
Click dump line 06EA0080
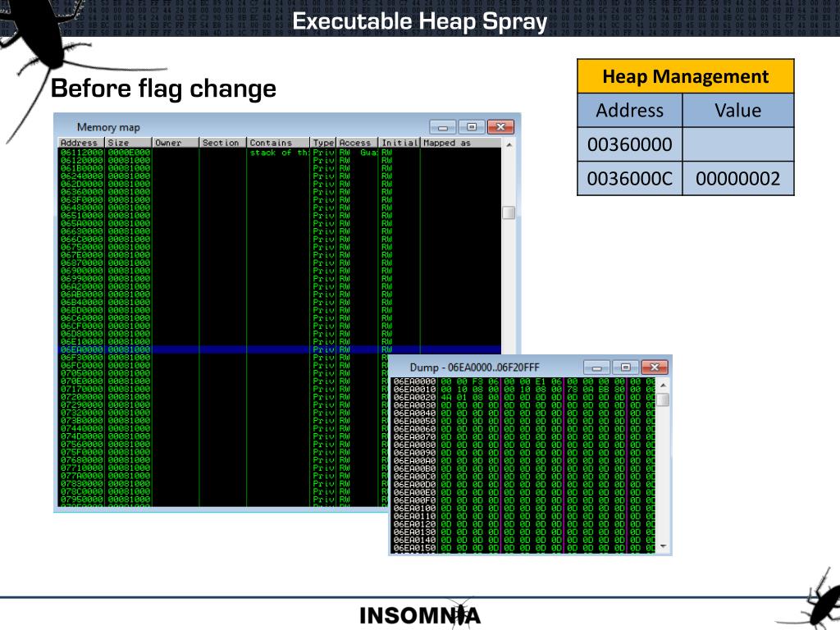(523, 445)
